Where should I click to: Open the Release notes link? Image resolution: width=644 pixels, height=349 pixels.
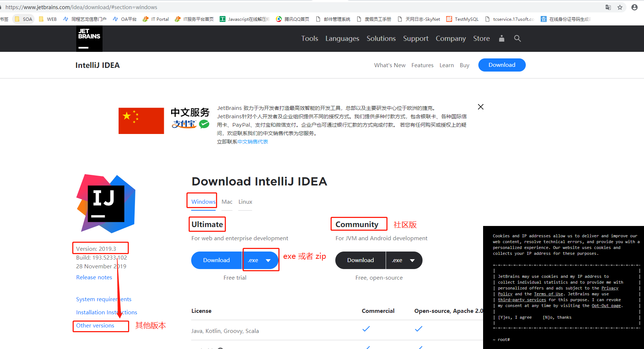click(94, 277)
